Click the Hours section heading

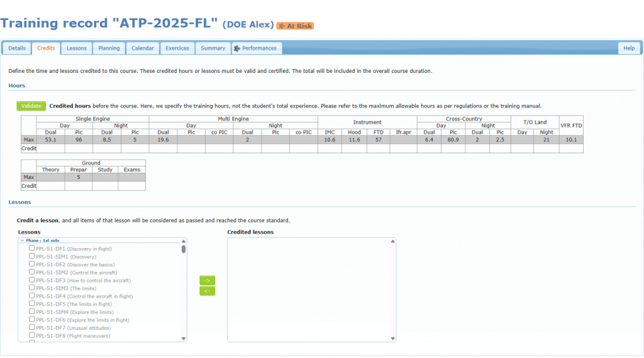point(17,85)
